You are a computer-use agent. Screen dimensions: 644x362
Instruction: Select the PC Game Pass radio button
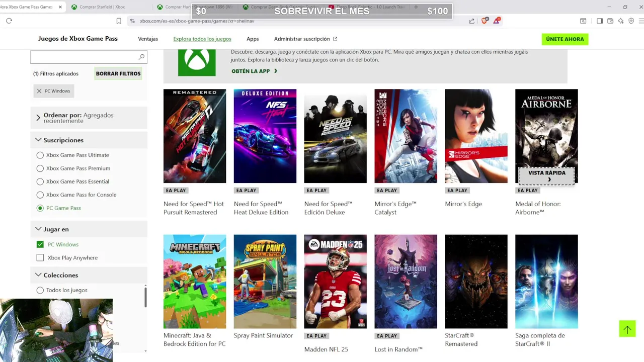40,208
